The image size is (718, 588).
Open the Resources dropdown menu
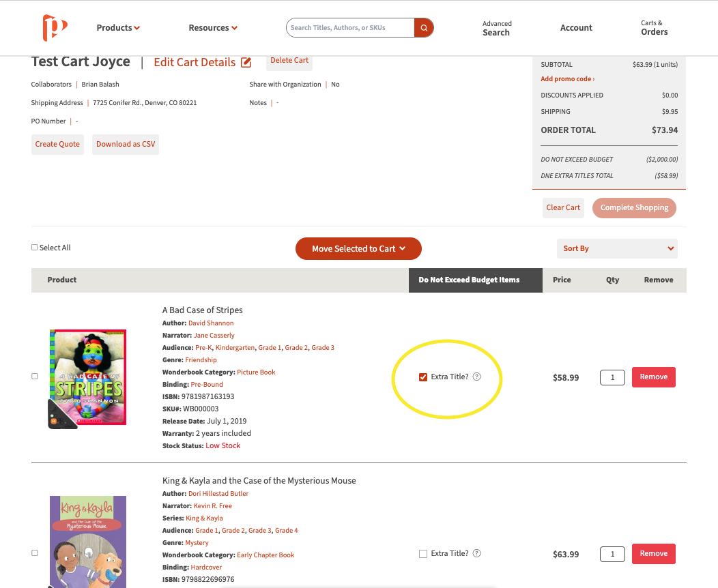click(213, 28)
